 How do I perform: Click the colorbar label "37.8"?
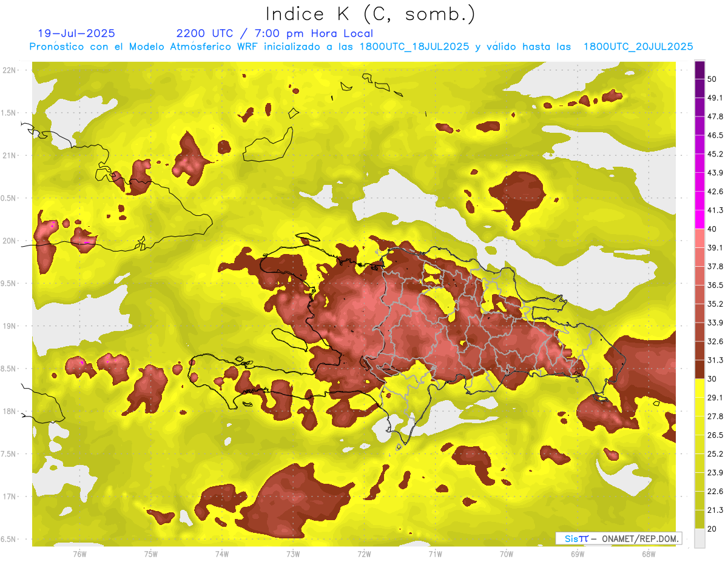tap(715, 266)
